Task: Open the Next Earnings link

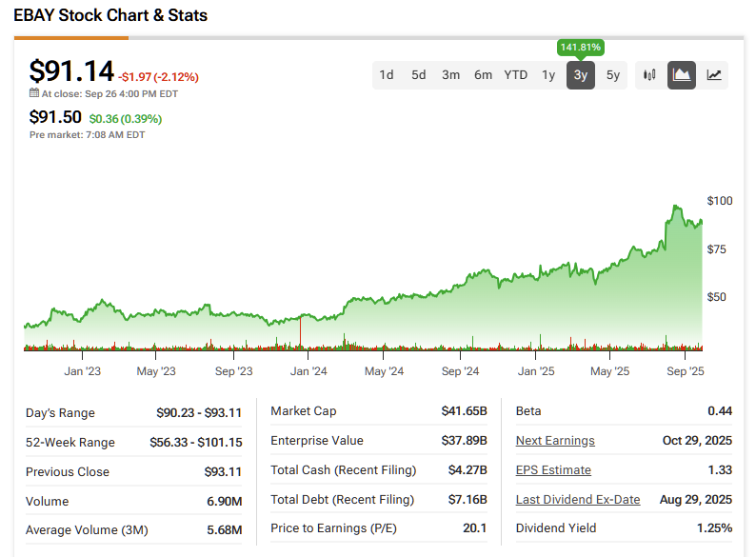Action: pos(555,440)
